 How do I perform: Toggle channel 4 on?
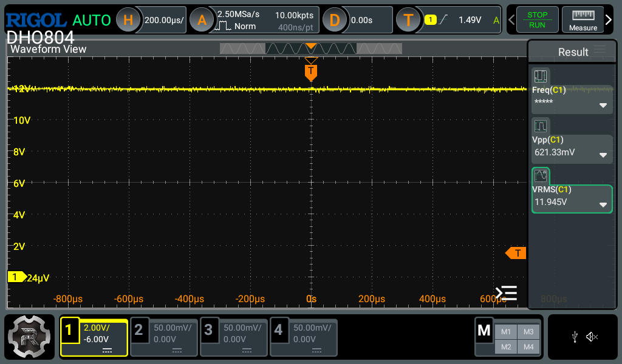click(303, 337)
